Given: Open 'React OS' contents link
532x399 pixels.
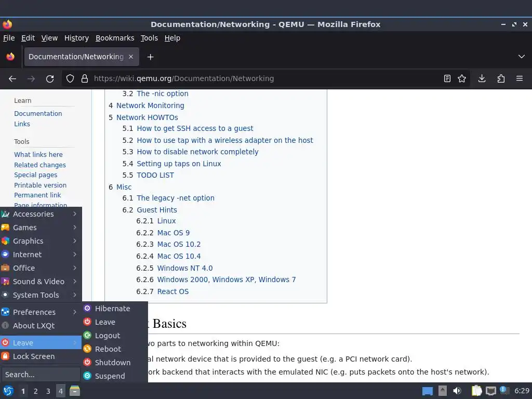Looking at the screenshot, I should (173, 291).
